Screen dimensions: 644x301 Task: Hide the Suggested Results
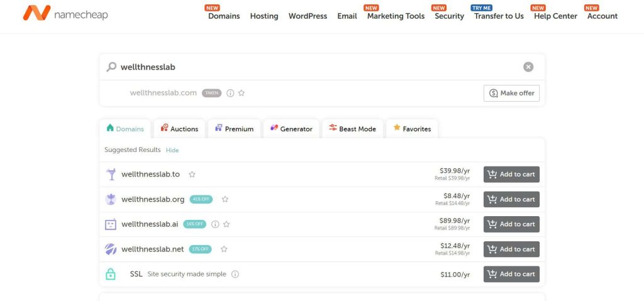coord(172,150)
